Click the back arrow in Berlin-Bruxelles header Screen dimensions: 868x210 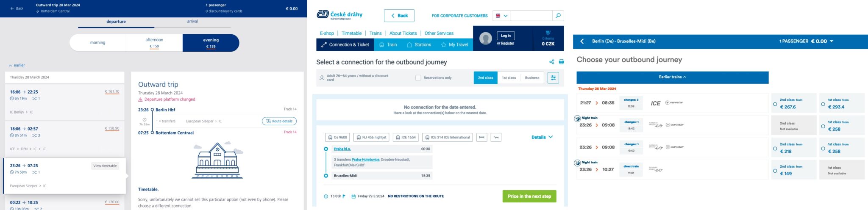click(582, 41)
